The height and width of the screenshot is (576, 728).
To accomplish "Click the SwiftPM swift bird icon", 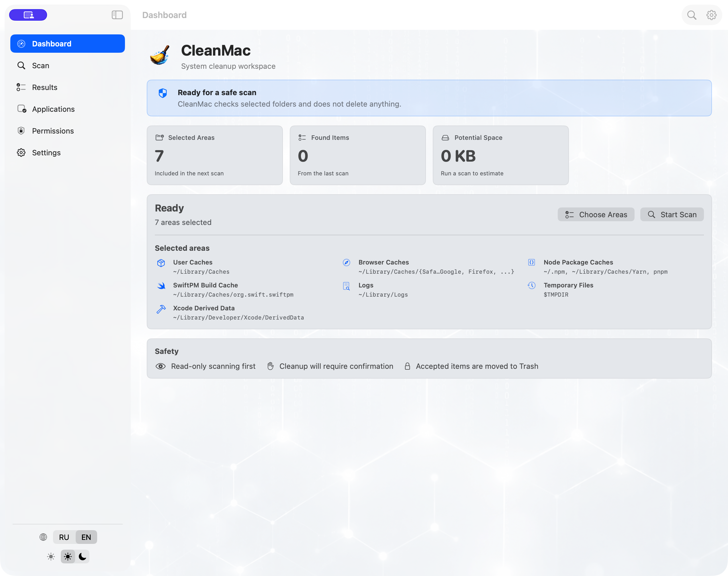I will (x=161, y=286).
